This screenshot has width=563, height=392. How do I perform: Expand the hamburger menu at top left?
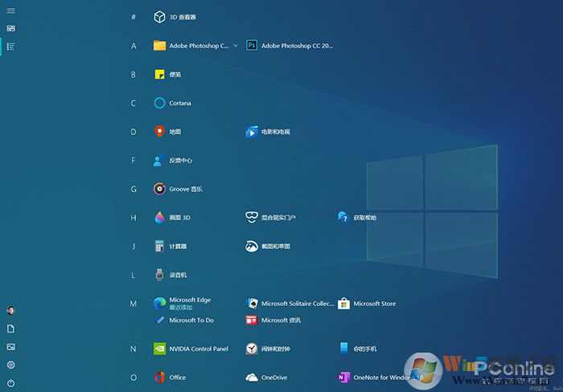pyautogui.click(x=10, y=10)
